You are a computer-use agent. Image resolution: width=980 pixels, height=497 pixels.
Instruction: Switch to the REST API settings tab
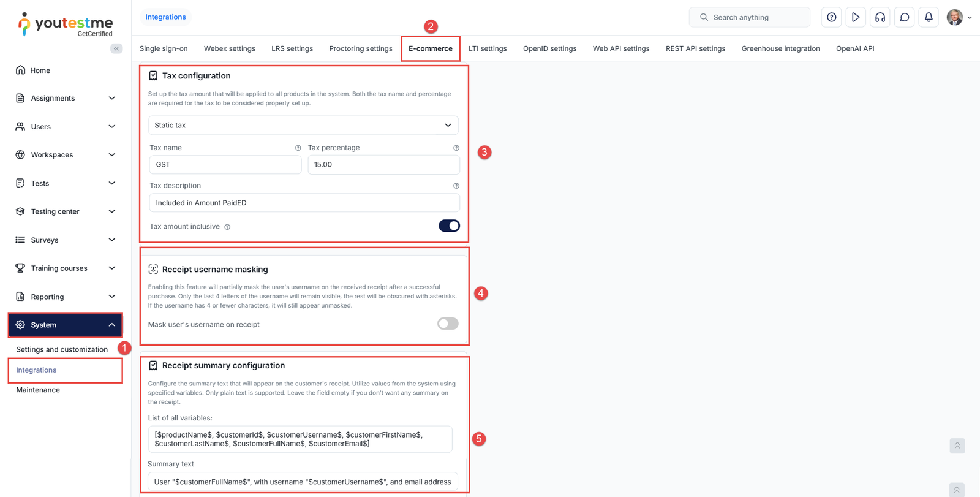click(x=695, y=48)
